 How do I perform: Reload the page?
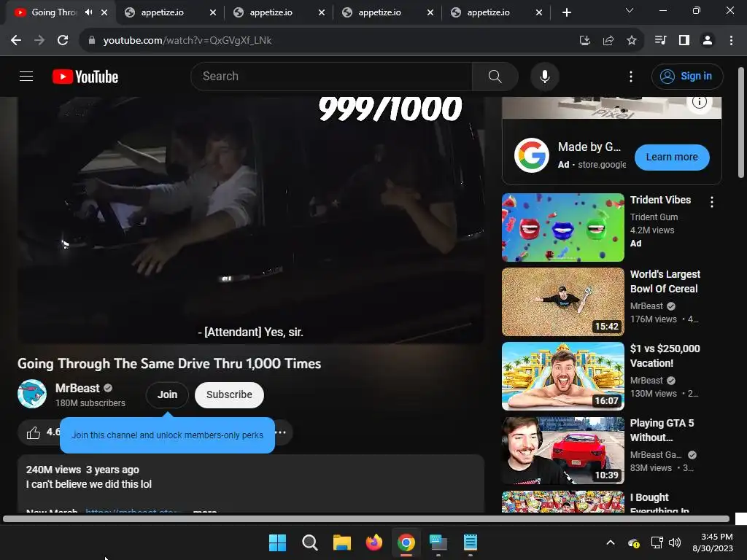click(x=63, y=41)
